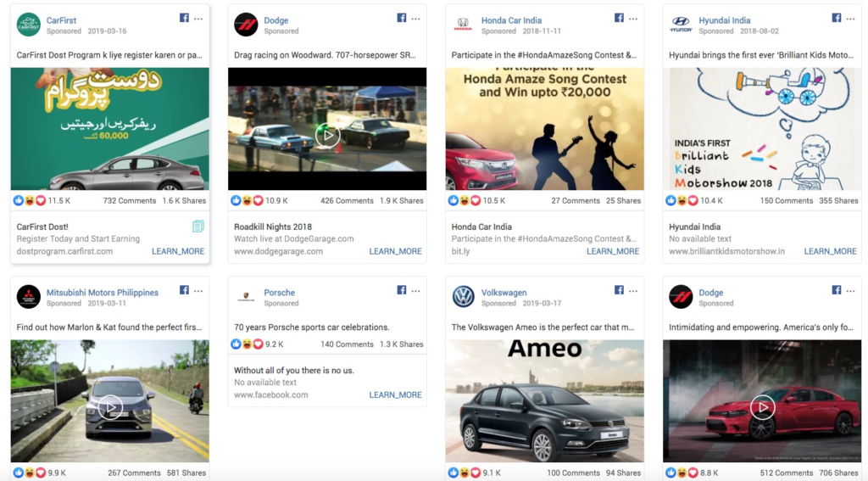
Task: Click the document icon beside CarFirst Dost!
Action: [198, 227]
